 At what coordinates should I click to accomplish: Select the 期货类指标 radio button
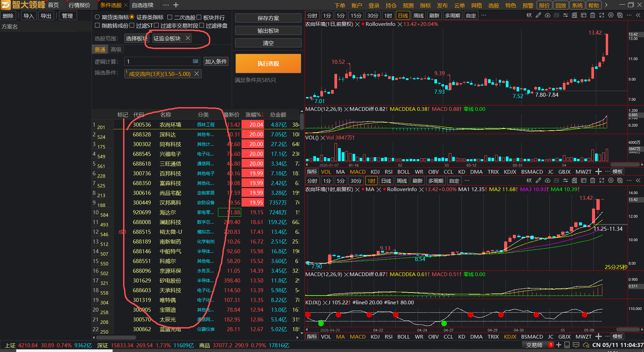tap(97, 17)
